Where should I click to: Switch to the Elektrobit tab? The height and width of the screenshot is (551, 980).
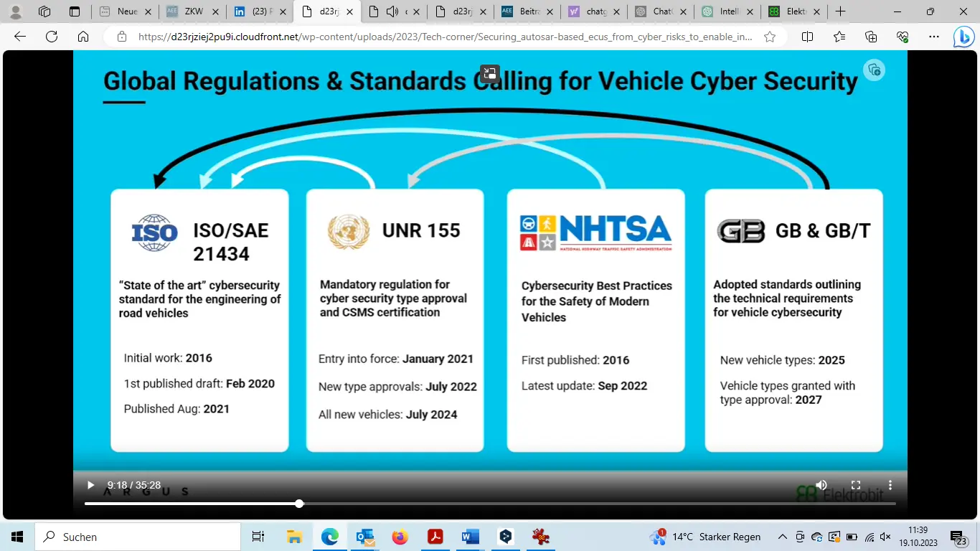(x=789, y=11)
